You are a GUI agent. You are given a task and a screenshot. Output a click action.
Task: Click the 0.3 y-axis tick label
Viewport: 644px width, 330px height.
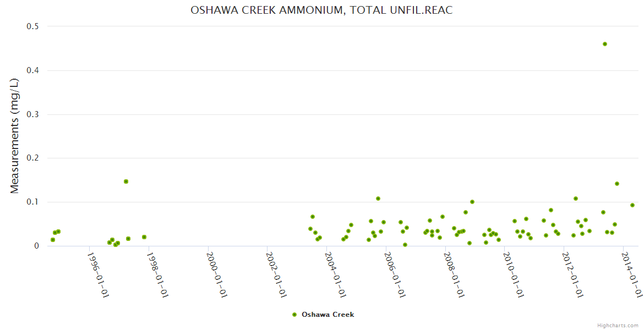point(33,114)
